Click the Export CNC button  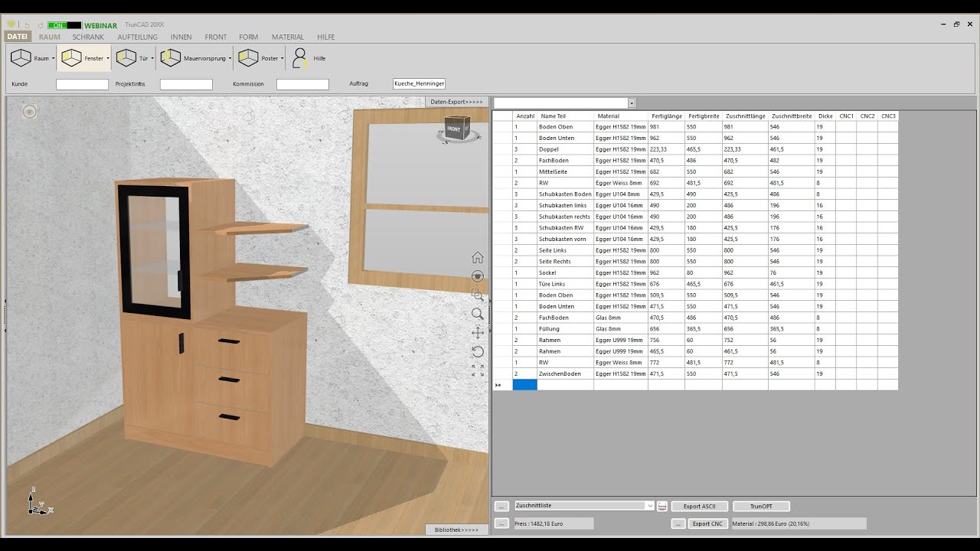[x=707, y=523]
